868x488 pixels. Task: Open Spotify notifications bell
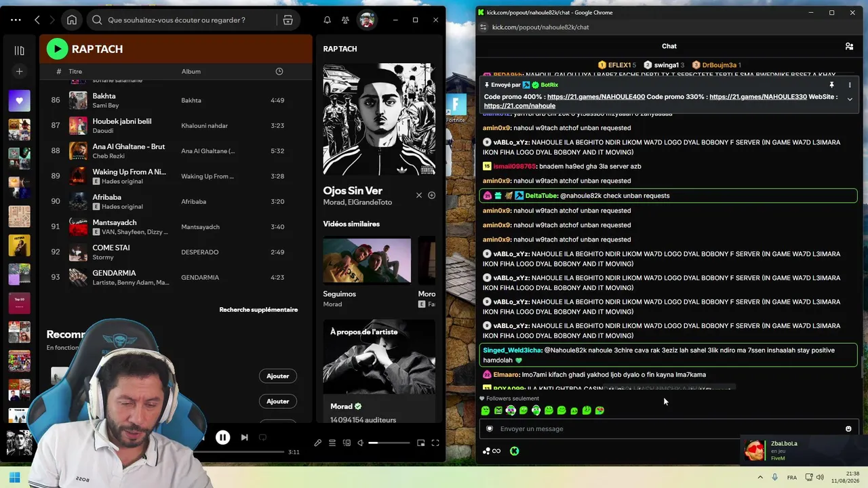(328, 20)
